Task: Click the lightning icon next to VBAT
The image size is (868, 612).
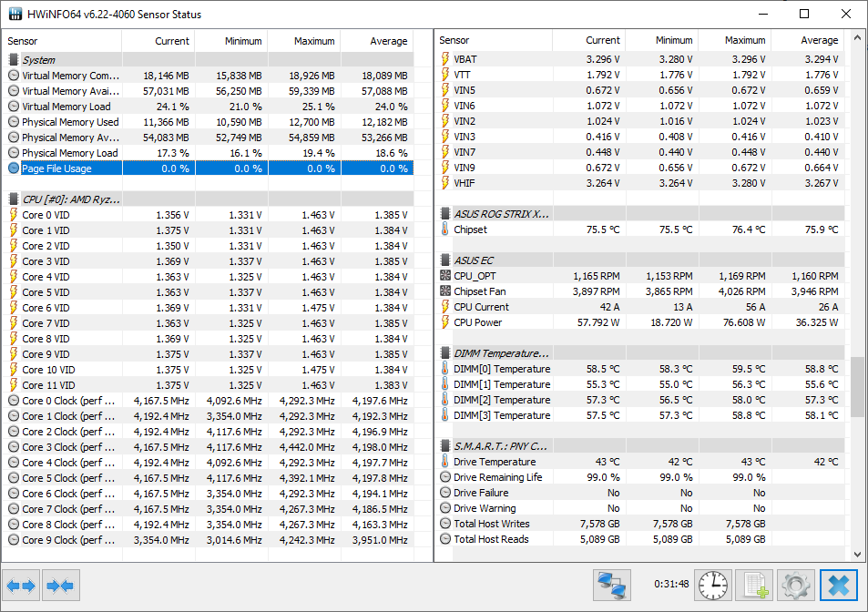Action: click(x=445, y=58)
